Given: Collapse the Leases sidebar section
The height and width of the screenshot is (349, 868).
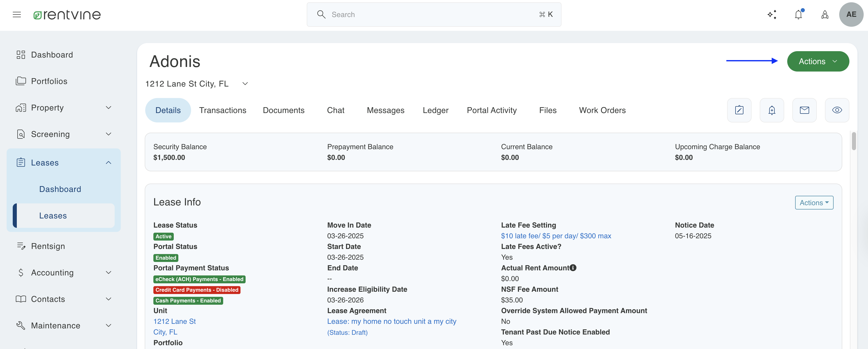Looking at the screenshot, I should (x=64, y=163).
